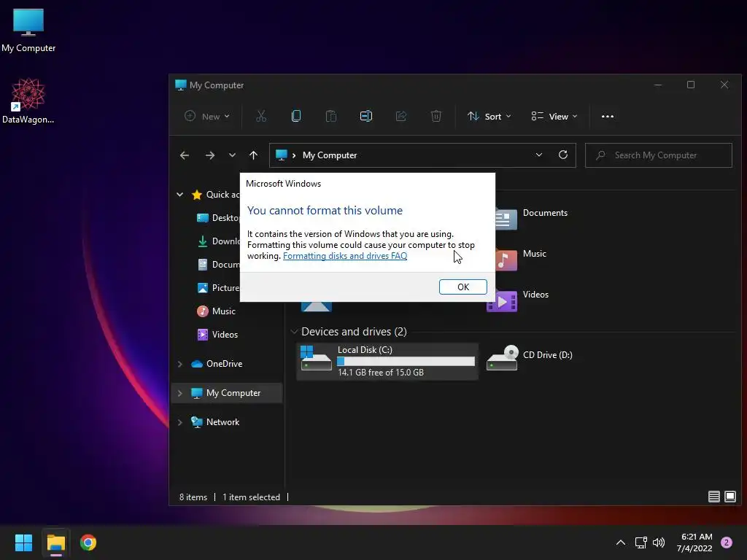The image size is (747, 560).
Task: Select the Local Disk (C:) drive
Action: point(387,361)
